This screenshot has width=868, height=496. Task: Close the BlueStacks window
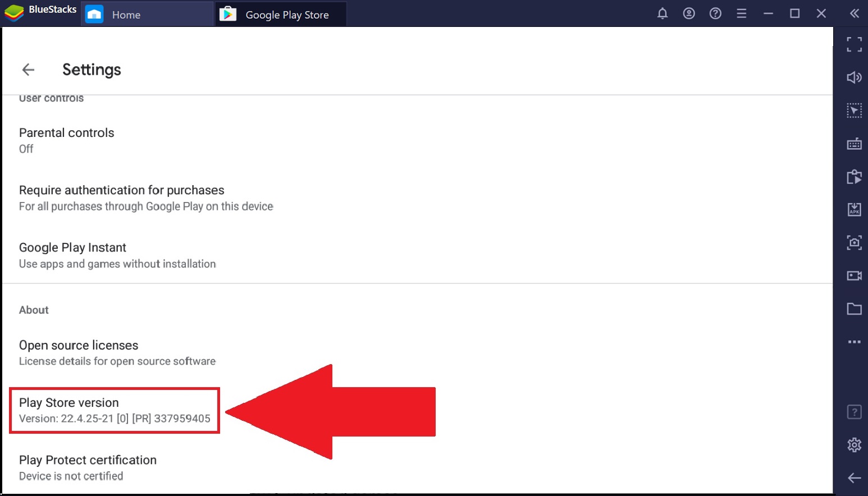click(821, 13)
